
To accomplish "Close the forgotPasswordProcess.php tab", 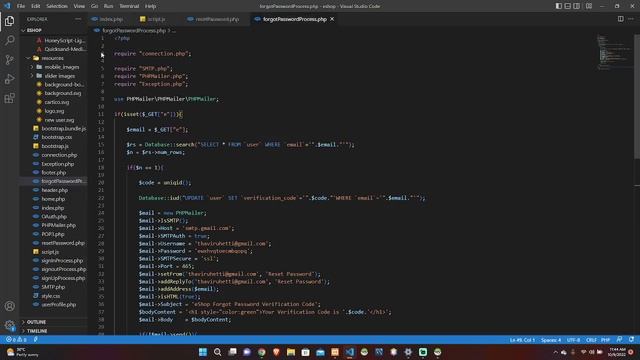I will (332, 19).
